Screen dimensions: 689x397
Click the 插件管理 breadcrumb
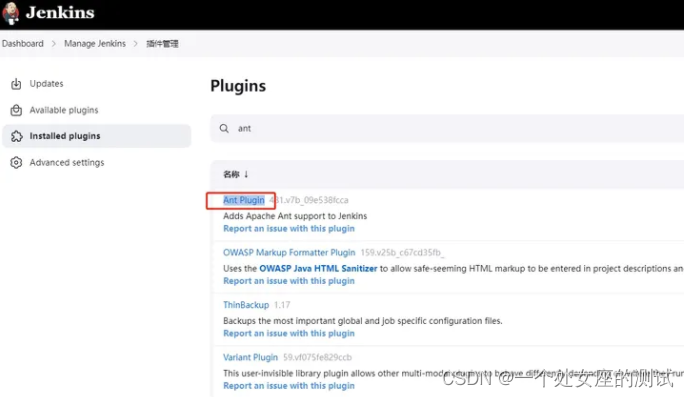point(162,44)
